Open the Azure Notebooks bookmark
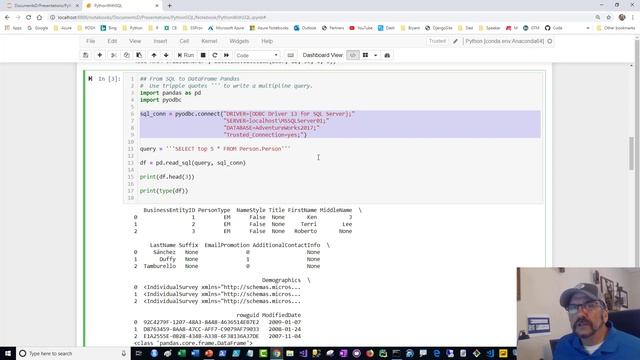Screen dimensions: 640x360 click(269, 28)
